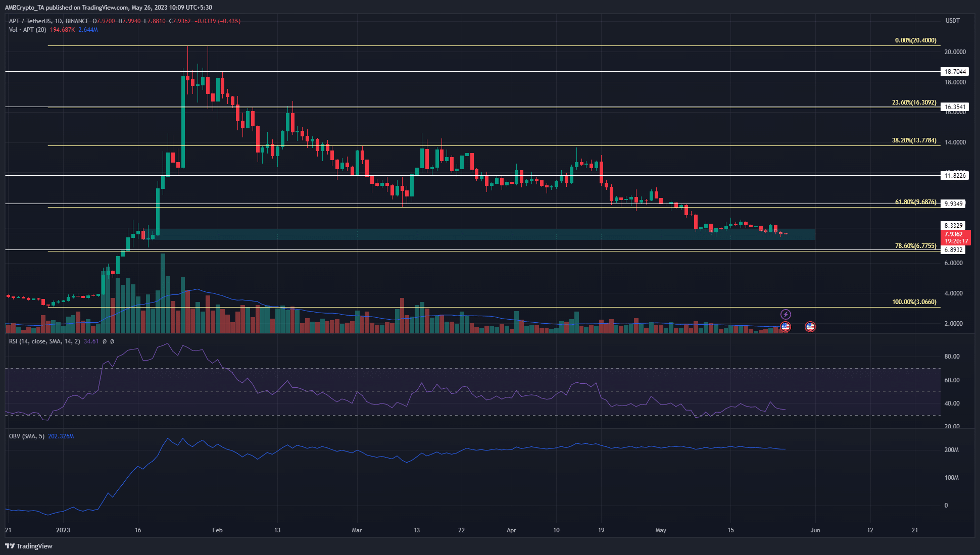Click the 22 date label on time axis
This screenshot has height=555, width=980.
462,530
